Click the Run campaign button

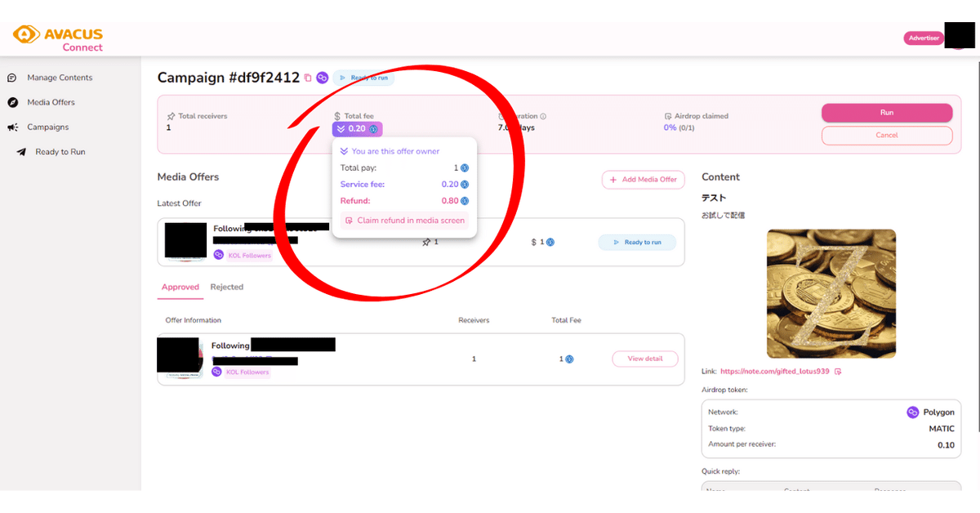[887, 113]
